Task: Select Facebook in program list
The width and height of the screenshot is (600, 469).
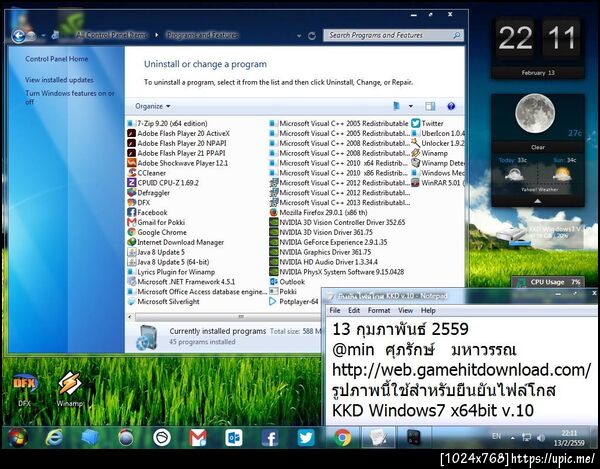Action: [x=147, y=212]
